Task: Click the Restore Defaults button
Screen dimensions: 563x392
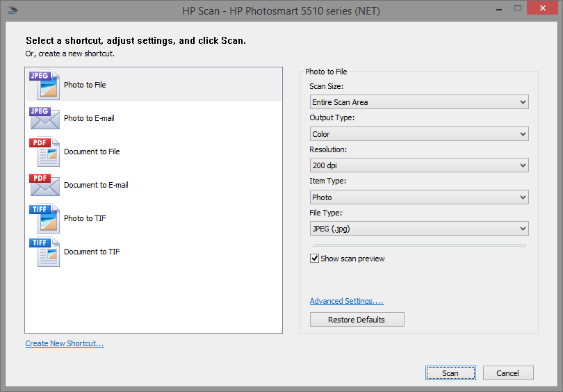Action: tap(357, 320)
